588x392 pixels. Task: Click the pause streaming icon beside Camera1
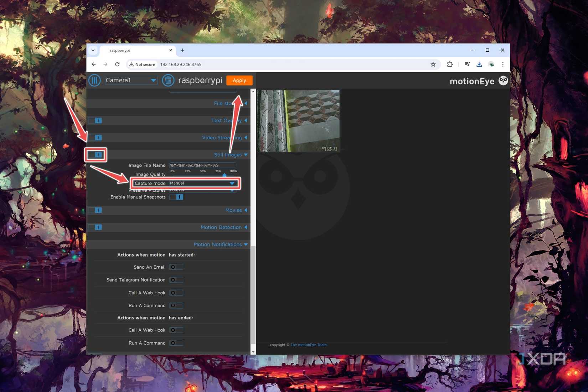(94, 80)
